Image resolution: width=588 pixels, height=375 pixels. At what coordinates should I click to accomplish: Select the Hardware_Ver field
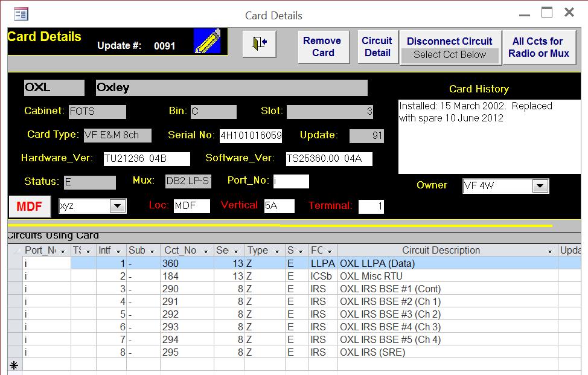click(x=147, y=159)
